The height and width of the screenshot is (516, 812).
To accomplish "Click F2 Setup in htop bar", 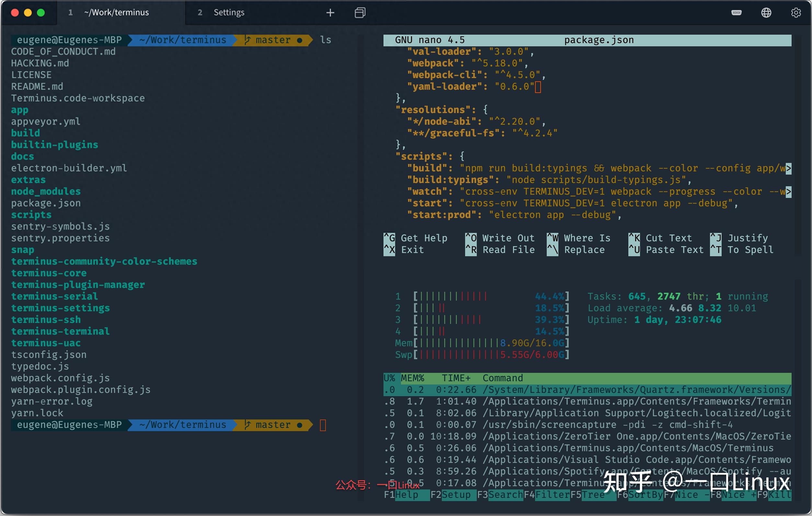I will [x=453, y=495].
